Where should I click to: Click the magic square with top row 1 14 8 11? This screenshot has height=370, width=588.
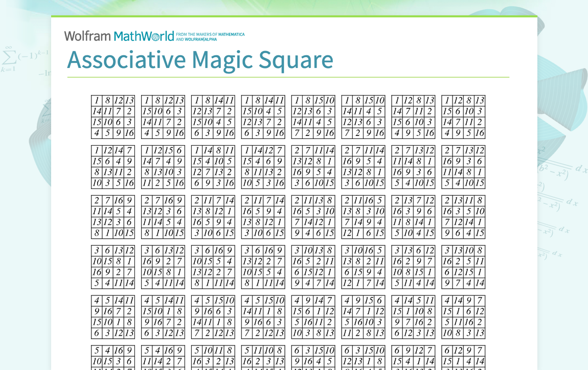tap(213, 166)
